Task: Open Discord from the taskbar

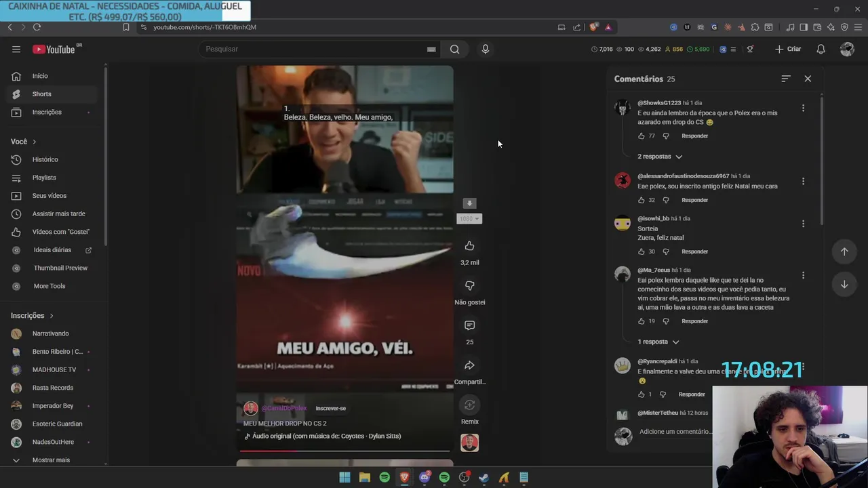Action: [x=425, y=477]
